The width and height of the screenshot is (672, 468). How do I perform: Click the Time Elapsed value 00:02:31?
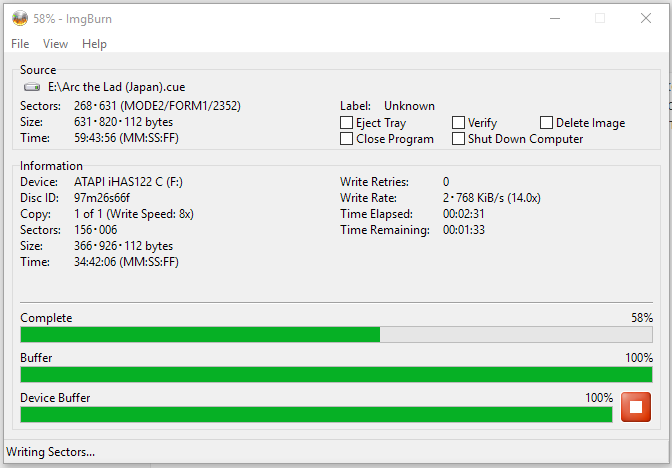pos(464,214)
